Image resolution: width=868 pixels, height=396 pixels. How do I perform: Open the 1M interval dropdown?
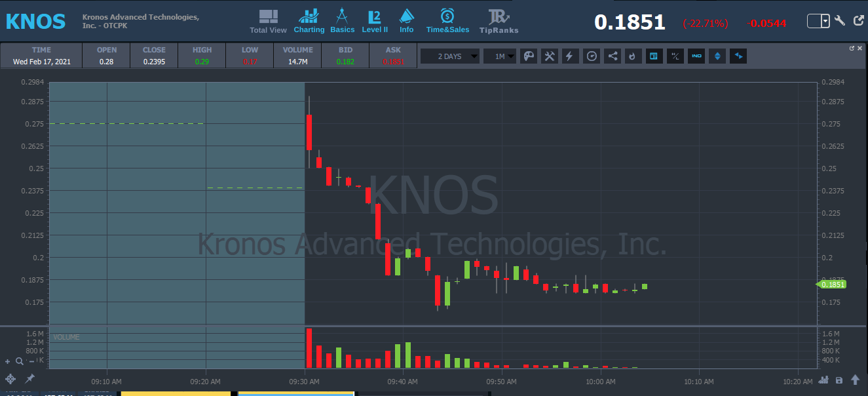point(500,56)
